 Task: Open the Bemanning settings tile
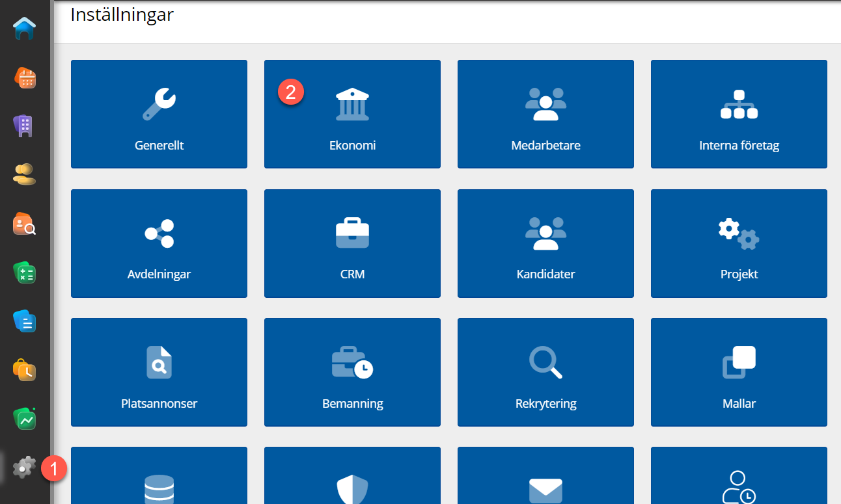pyautogui.click(x=352, y=372)
